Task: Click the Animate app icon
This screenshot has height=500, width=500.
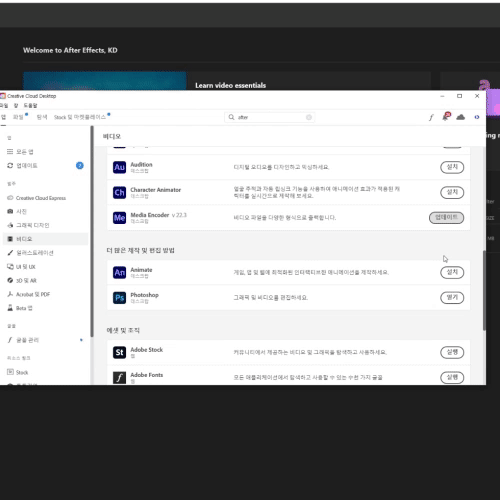Action: pos(119,272)
